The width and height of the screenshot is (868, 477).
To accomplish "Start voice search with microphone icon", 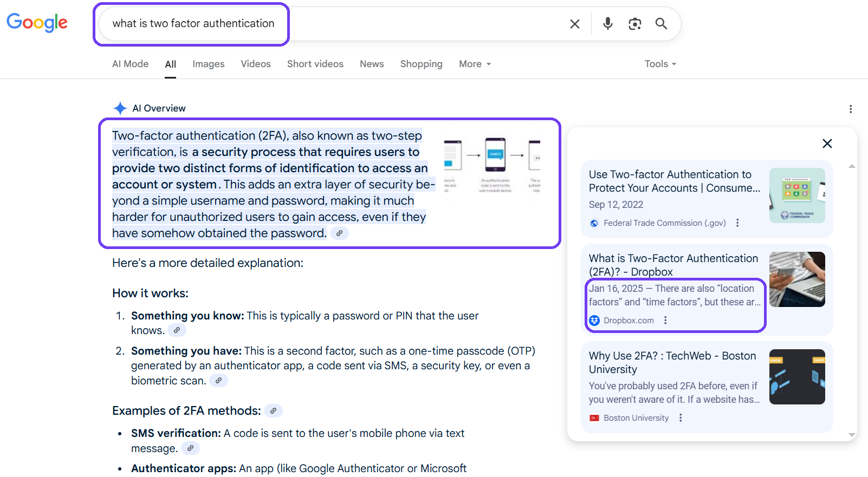I will 607,24.
